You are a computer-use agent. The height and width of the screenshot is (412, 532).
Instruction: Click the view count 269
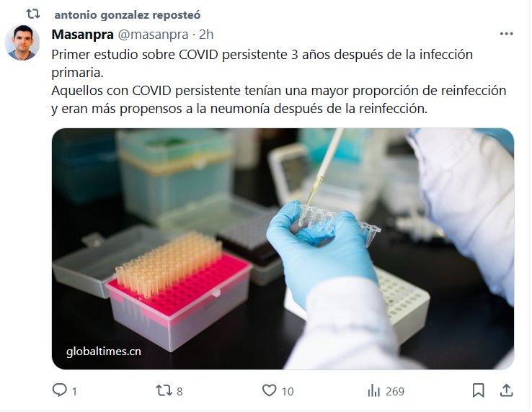coord(395,391)
